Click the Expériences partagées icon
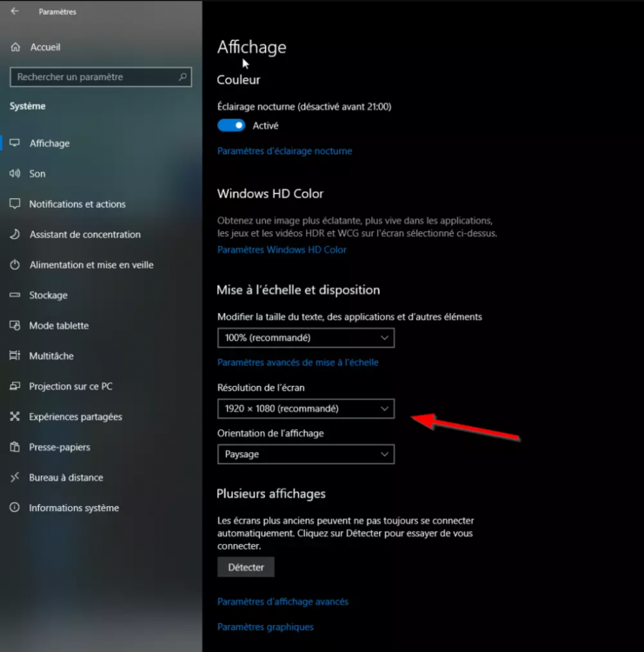 click(15, 416)
